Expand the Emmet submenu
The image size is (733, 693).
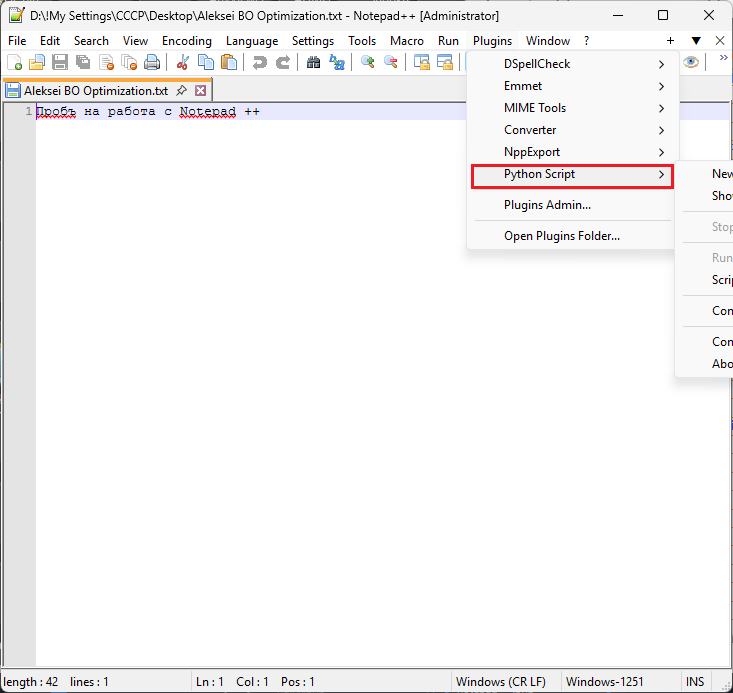[572, 86]
